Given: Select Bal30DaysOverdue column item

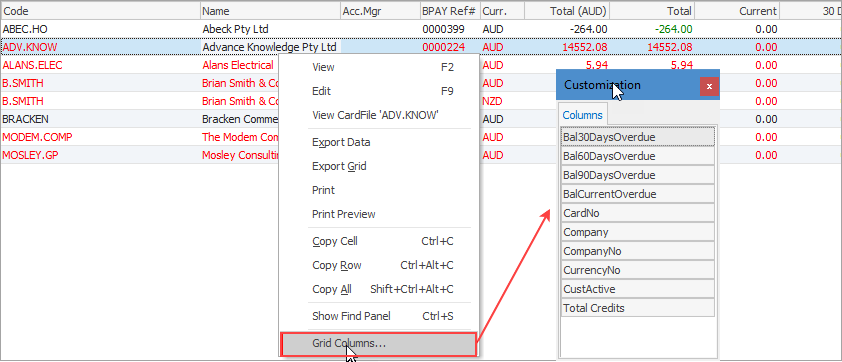Looking at the screenshot, I should pyautogui.click(x=638, y=137).
